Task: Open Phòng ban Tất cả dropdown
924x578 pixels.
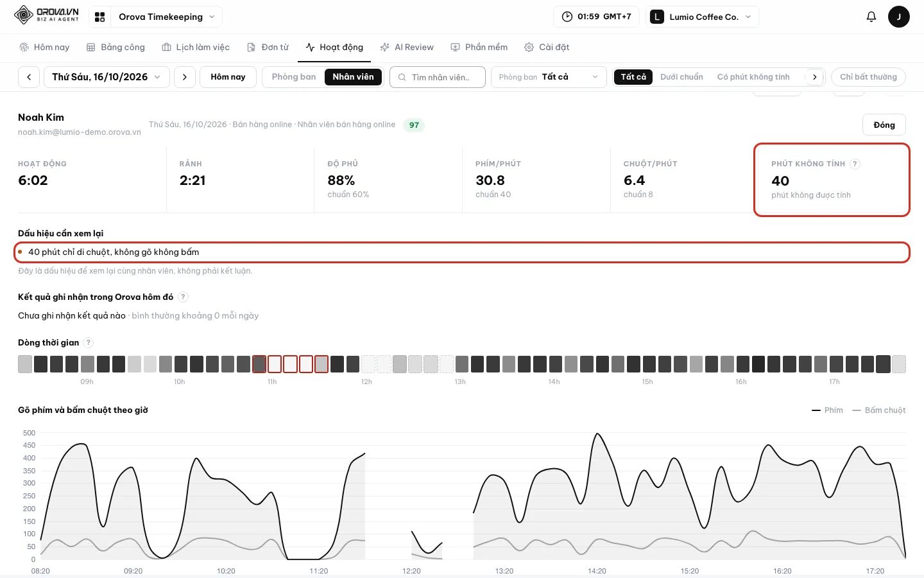Action: [x=549, y=77]
